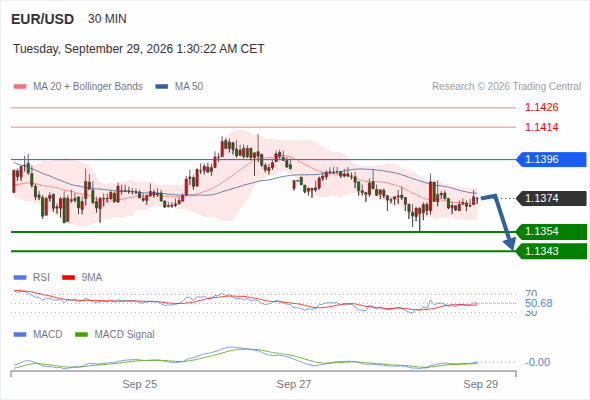Click the 1.1354 green support tag

coord(551,231)
